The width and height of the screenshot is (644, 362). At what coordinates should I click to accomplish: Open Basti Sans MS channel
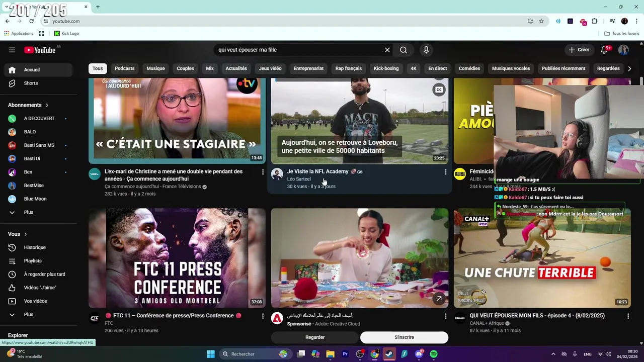[x=39, y=145]
